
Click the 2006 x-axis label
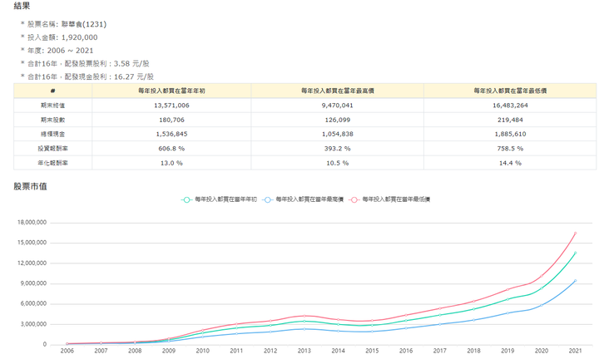click(67, 351)
